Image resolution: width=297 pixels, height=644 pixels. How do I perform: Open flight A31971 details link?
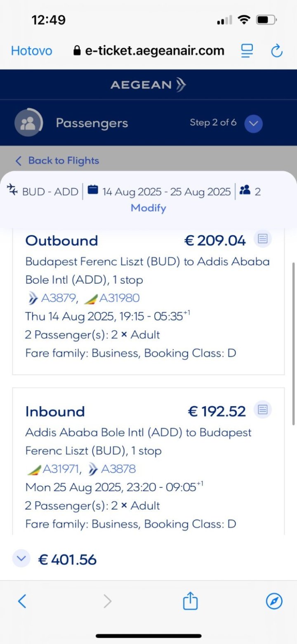(61, 469)
